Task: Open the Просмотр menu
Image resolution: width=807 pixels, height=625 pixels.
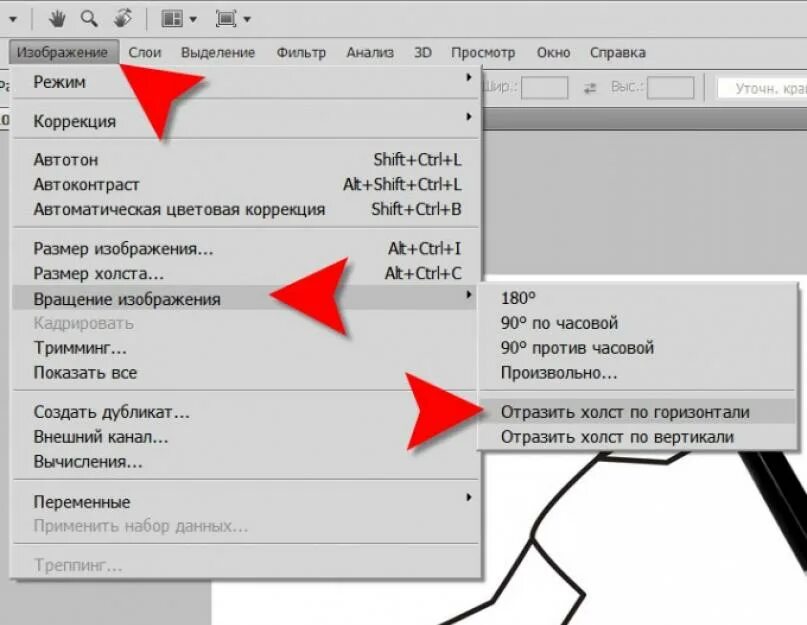Action: click(483, 53)
